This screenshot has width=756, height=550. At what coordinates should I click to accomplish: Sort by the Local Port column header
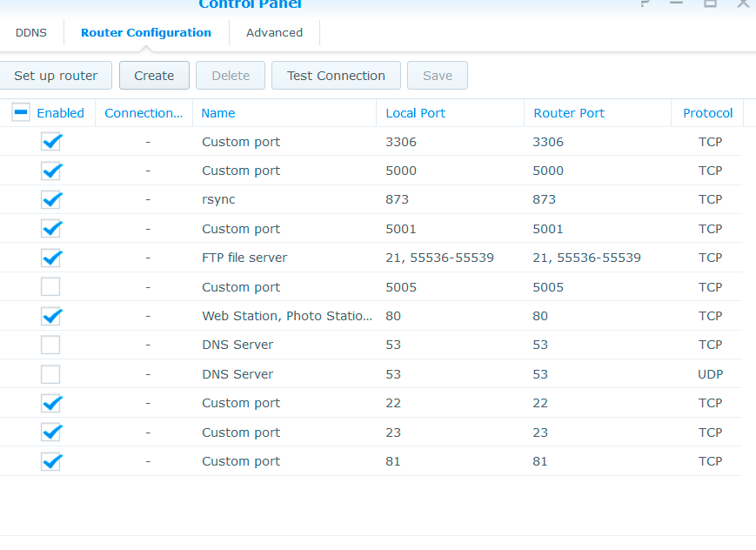[415, 113]
